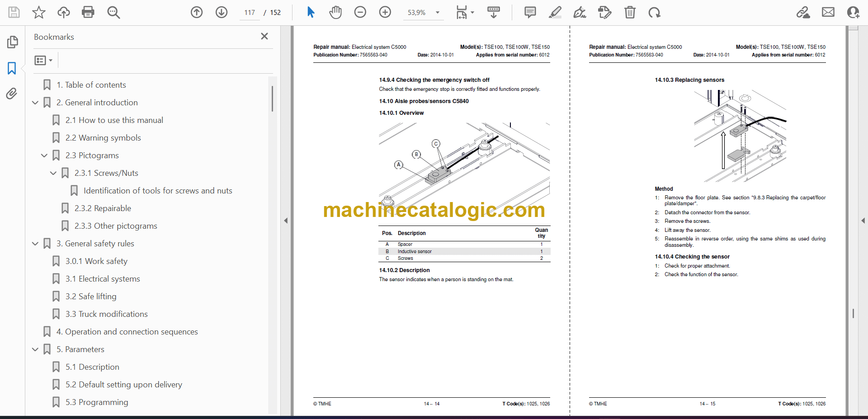The width and height of the screenshot is (868, 419).
Task: Expand the right tools pane arrow
Action: tap(863, 221)
